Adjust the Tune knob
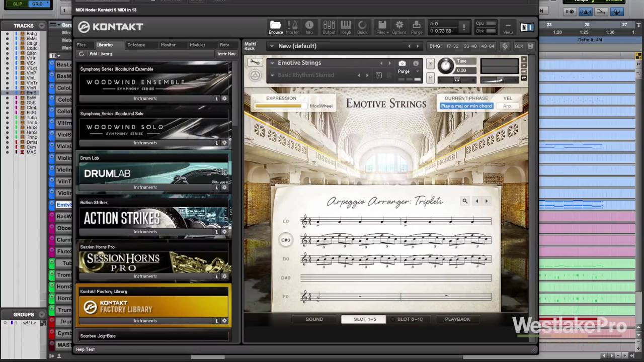This screenshot has height=362, width=644. (x=445, y=65)
